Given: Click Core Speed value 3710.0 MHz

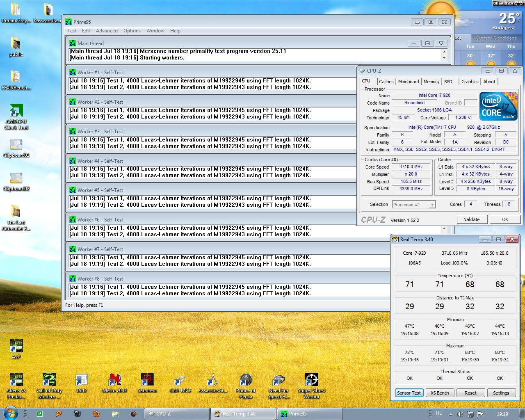Looking at the screenshot, I should [411, 167].
